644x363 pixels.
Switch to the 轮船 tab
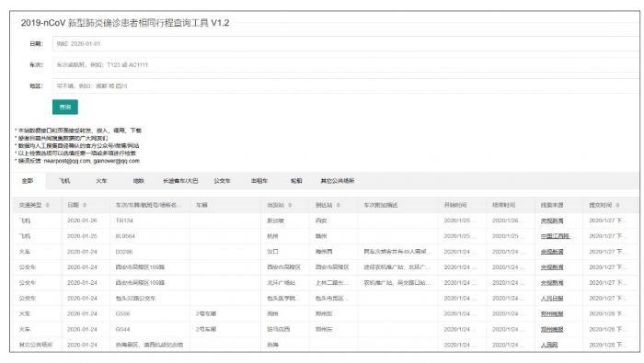(x=296, y=181)
